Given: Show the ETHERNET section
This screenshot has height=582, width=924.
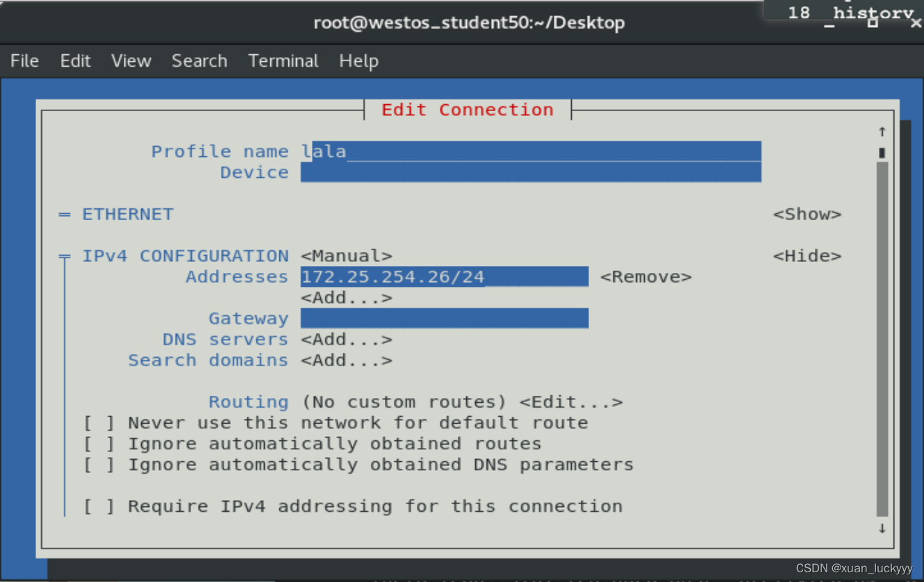Looking at the screenshot, I should [807, 215].
